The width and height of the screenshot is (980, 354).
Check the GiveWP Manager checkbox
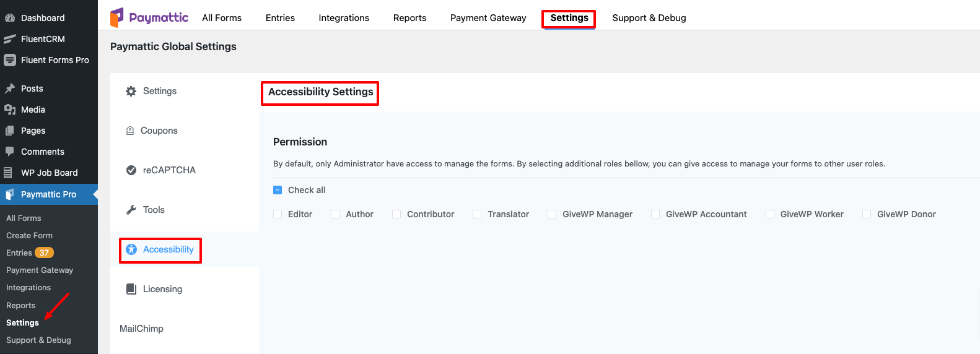552,214
